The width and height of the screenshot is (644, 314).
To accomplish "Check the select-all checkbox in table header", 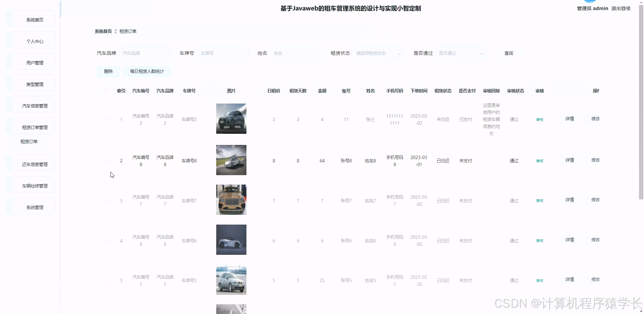I will tap(106, 91).
